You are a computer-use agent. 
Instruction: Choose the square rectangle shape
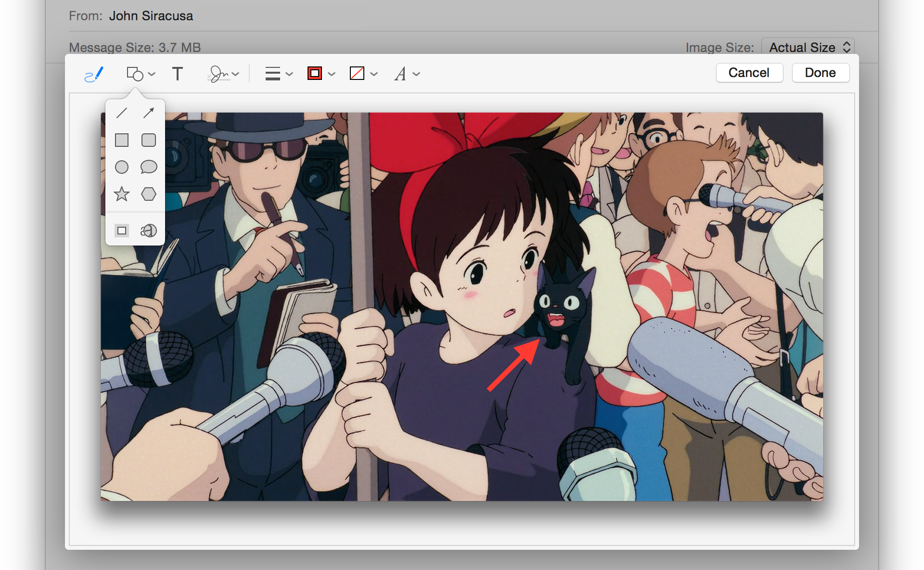122,140
